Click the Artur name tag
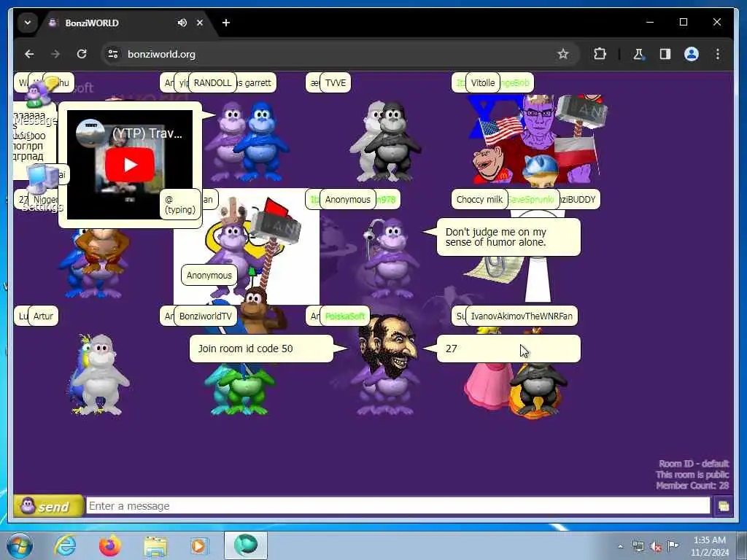This screenshot has width=747, height=560. pyautogui.click(x=43, y=316)
